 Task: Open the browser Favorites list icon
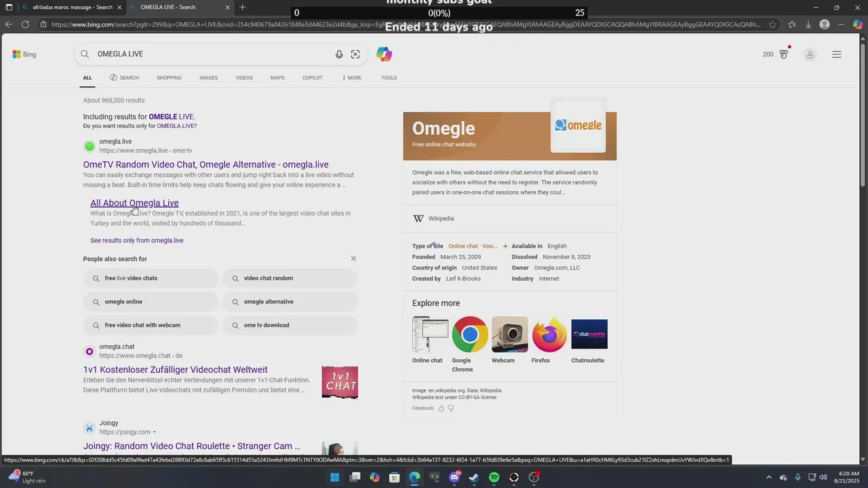pyautogui.click(x=792, y=24)
